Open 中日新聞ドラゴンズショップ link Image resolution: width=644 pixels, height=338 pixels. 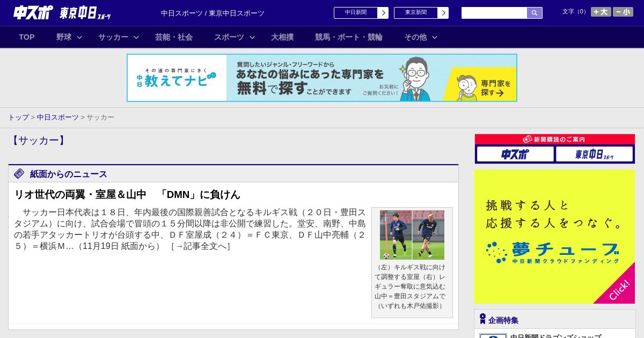(x=555, y=336)
